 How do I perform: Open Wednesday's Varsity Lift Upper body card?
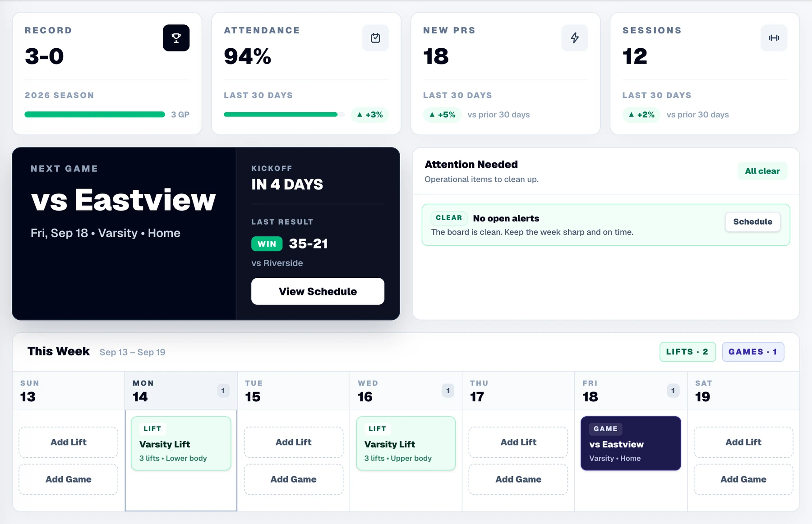pyautogui.click(x=406, y=443)
